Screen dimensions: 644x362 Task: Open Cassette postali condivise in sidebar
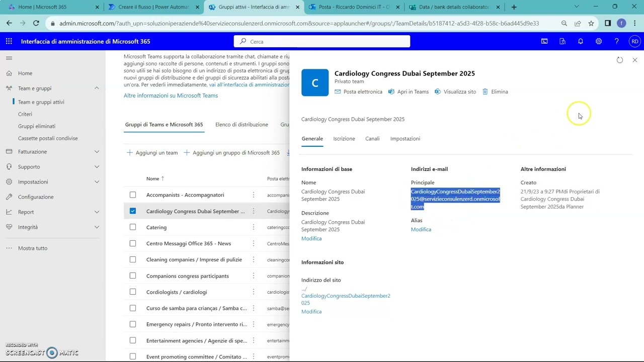click(x=48, y=138)
